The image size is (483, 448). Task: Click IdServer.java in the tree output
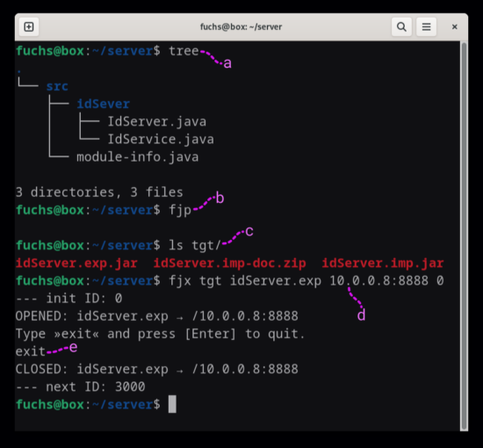[x=157, y=122]
